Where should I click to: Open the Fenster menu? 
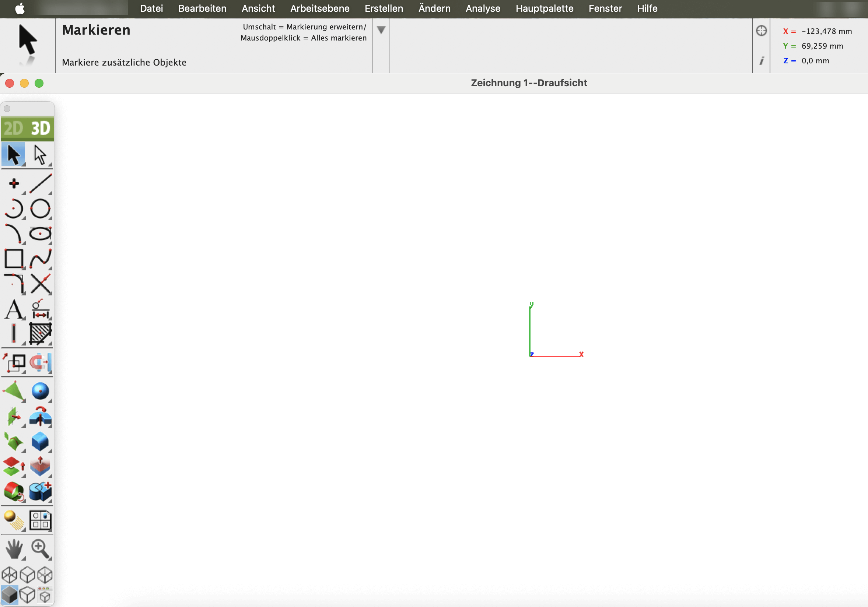tap(605, 8)
